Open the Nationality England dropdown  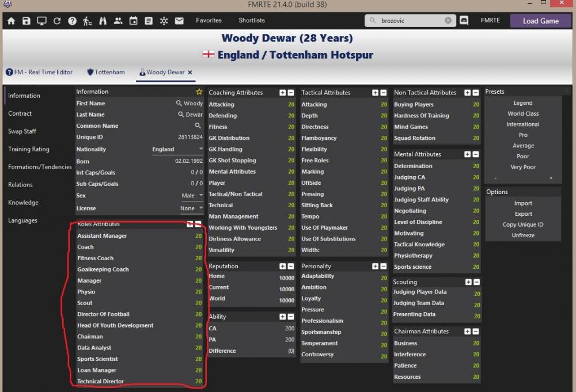click(177, 149)
